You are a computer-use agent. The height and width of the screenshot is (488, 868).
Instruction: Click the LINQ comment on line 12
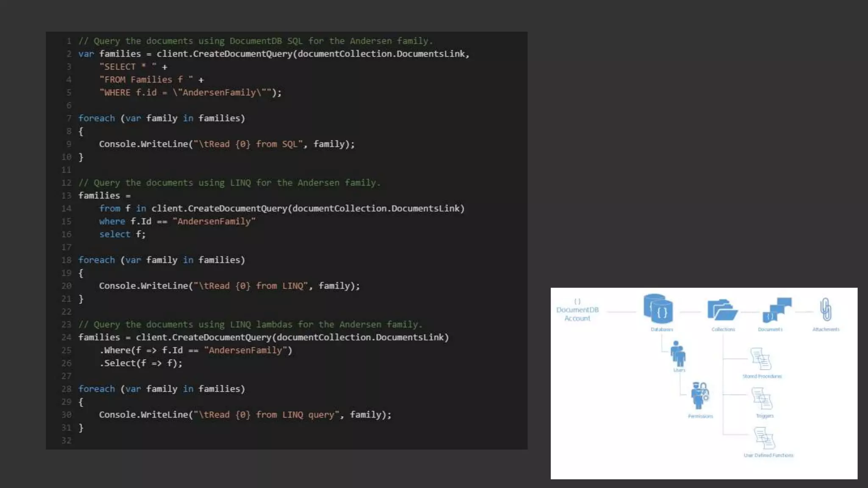pos(229,183)
